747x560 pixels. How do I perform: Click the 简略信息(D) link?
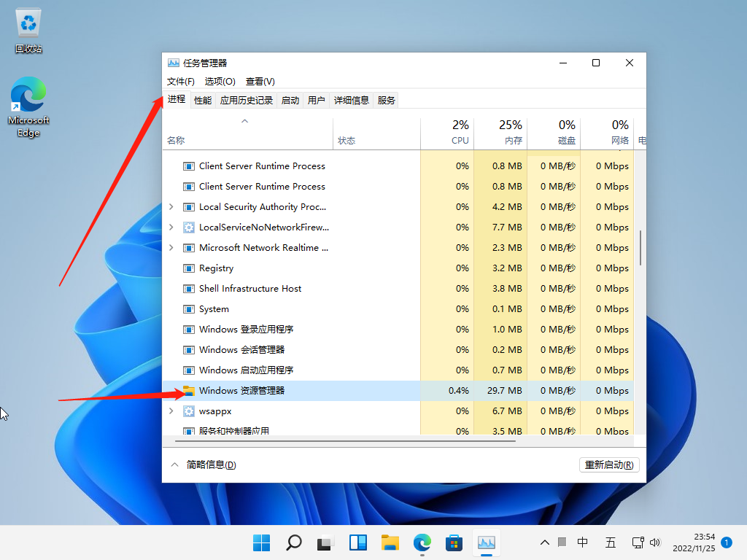click(x=211, y=464)
